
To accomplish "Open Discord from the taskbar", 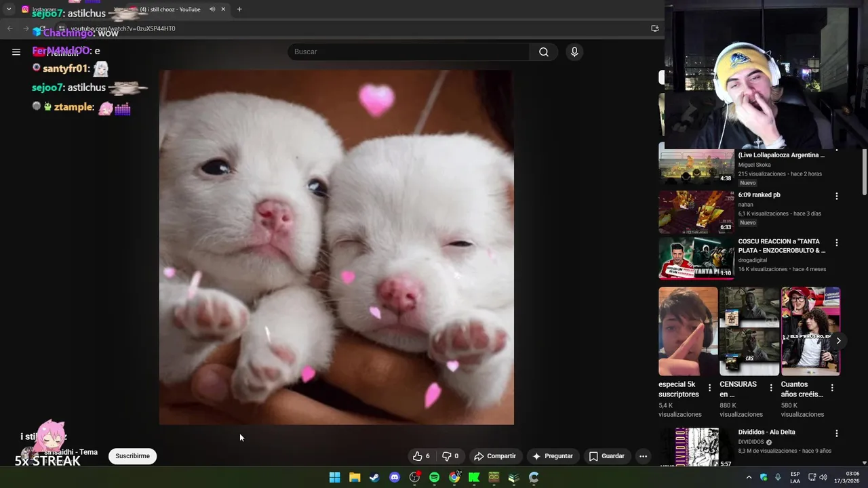I will [x=395, y=477].
